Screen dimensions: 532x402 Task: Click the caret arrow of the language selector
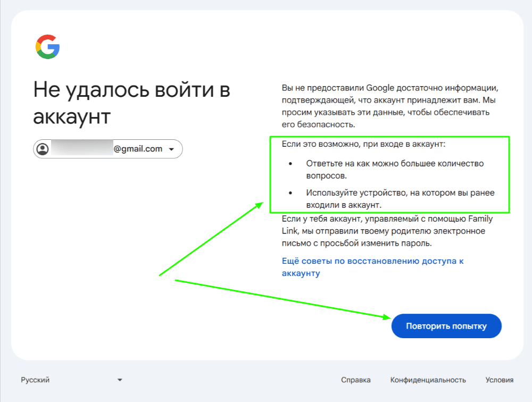tap(120, 380)
